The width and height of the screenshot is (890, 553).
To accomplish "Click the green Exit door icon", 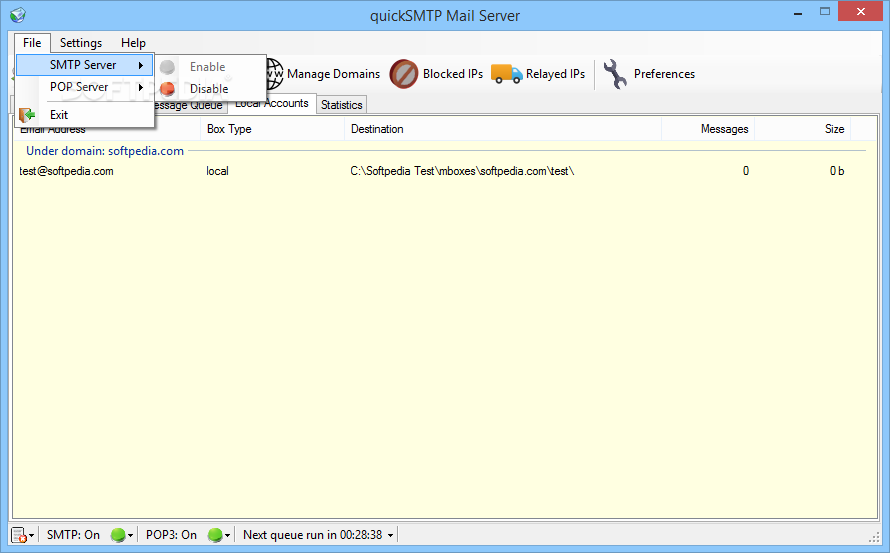I will [27, 115].
